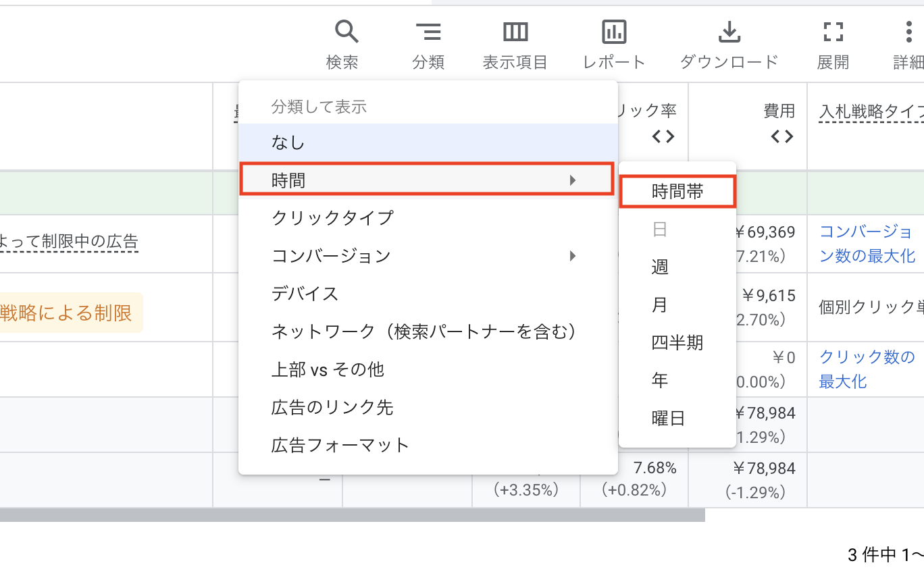Choose デバイス segment option
924x586 pixels.
(305, 294)
